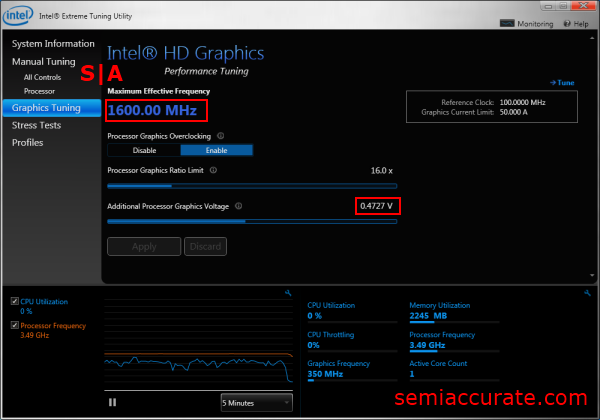Uncheck the CPU Utilization checkbox

pos(13,301)
